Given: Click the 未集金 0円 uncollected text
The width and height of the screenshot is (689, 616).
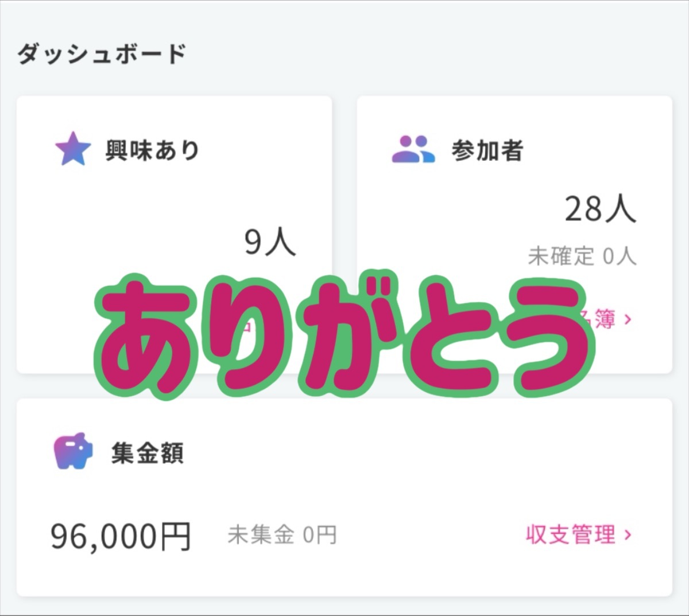Looking at the screenshot, I should point(282,535).
